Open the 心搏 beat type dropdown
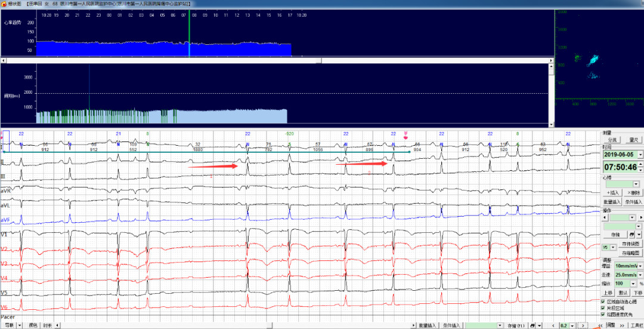Screen dimensions: 644x329 tap(636, 184)
